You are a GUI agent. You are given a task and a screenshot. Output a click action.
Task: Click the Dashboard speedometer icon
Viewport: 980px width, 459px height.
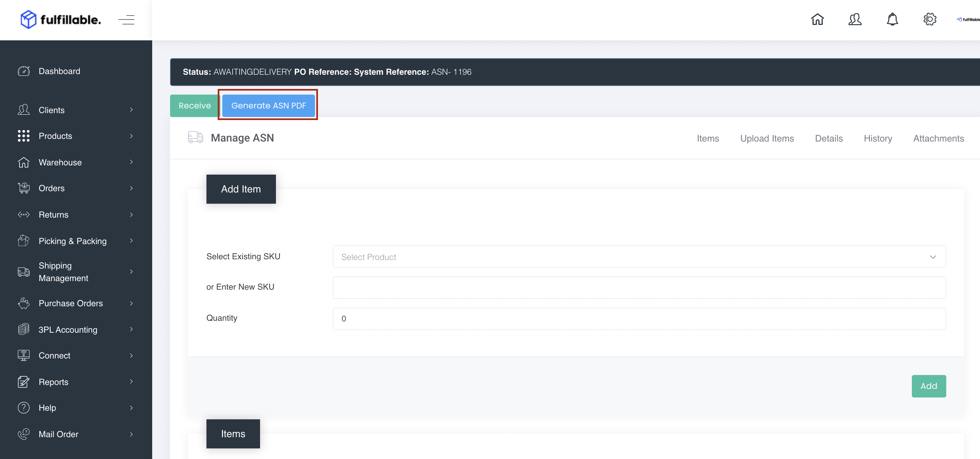23,71
